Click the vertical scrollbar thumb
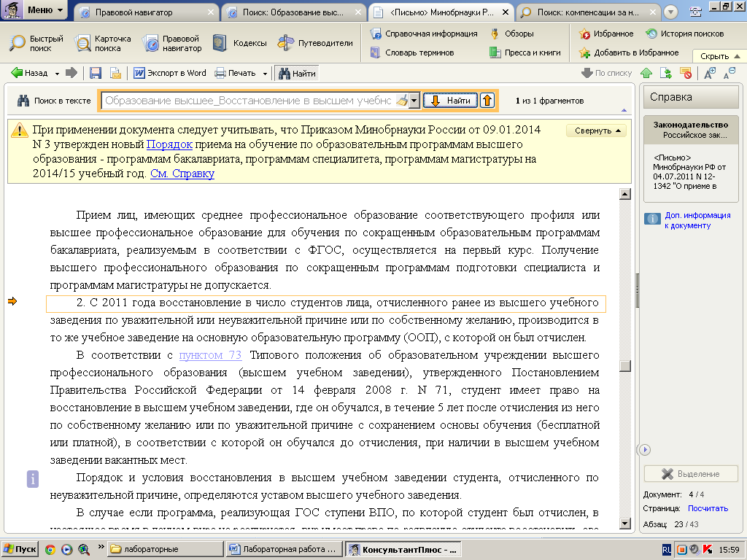747x560 pixels. [624, 366]
